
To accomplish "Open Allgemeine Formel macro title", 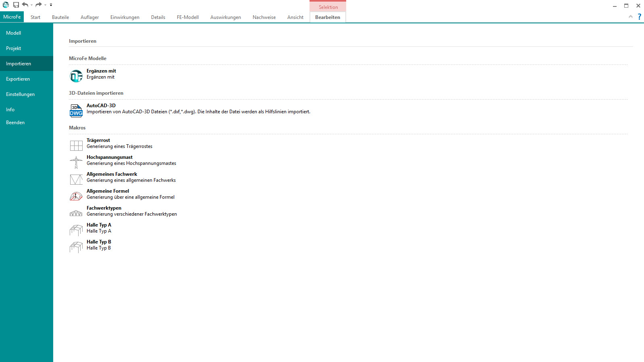I will [108, 191].
